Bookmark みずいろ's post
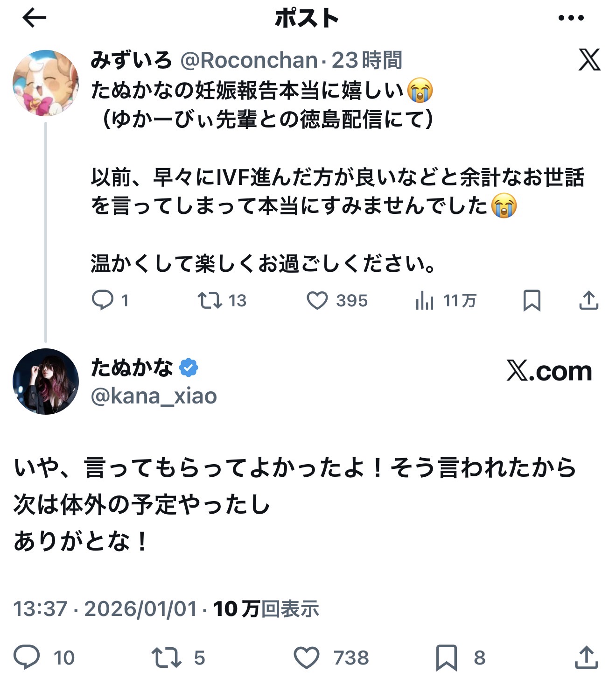 pos(532,300)
